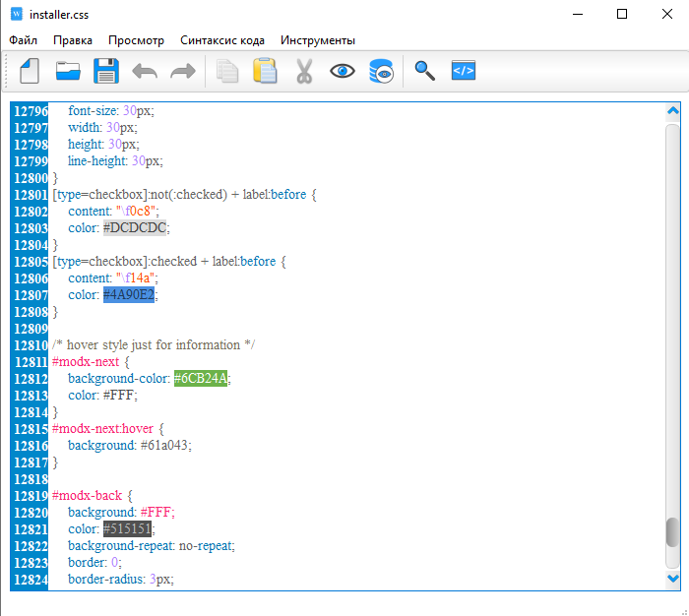The width and height of the screenshot is (689, 616).
Task: Redo the edit with the right arrow
Action: [x=183, y=71]
